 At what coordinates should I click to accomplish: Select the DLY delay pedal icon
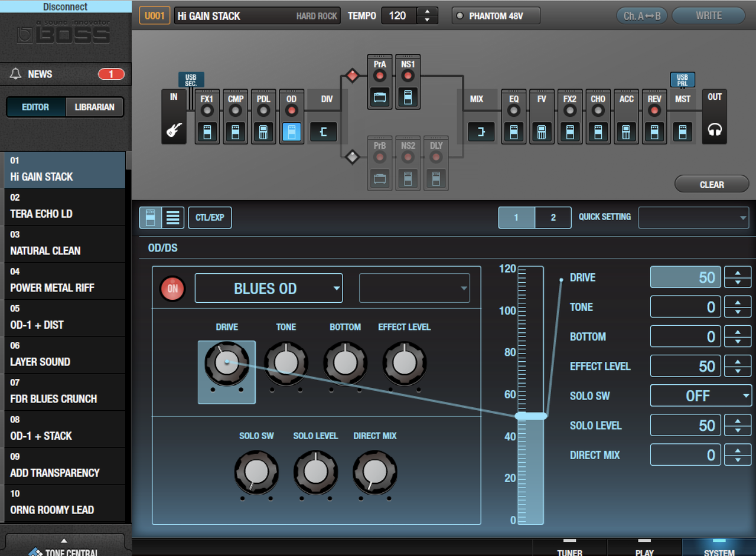pos(436,178)
